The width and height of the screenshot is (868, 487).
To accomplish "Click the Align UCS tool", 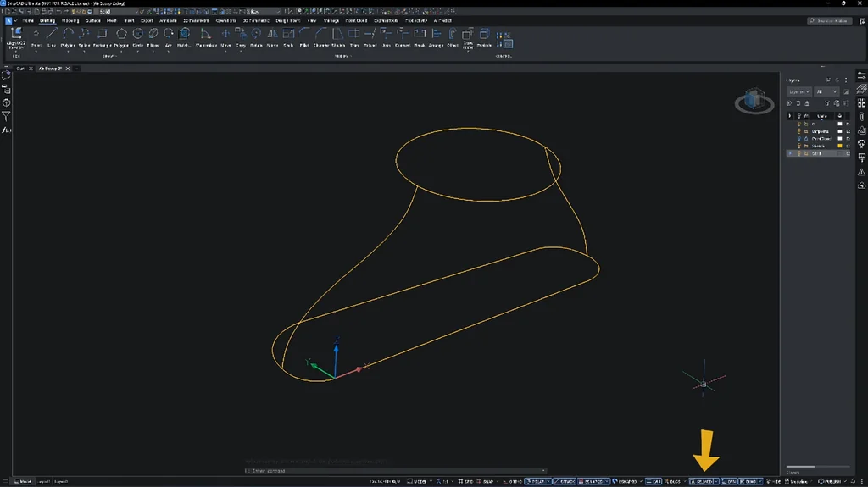I will tap(16, 37).
